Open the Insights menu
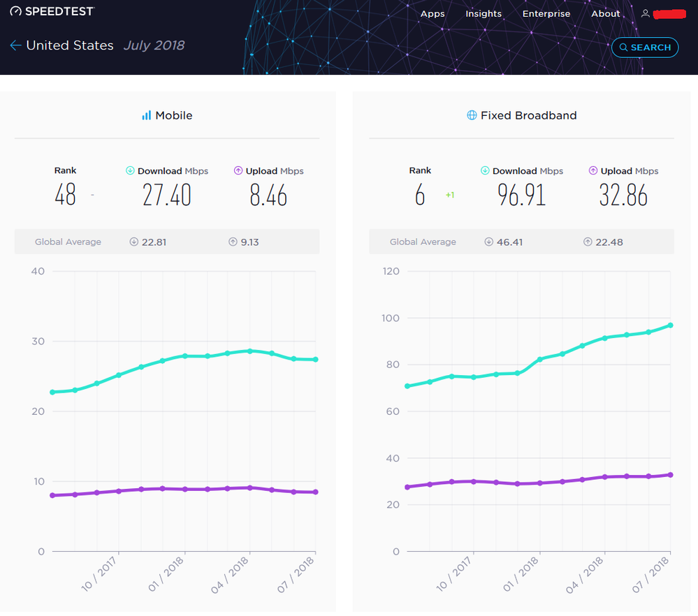 tap(483, 13)
